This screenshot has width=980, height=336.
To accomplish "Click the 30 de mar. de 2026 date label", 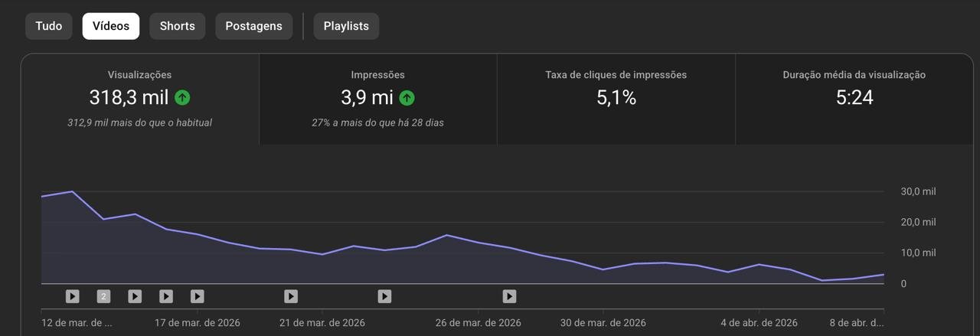I will [x=603, y=323].
